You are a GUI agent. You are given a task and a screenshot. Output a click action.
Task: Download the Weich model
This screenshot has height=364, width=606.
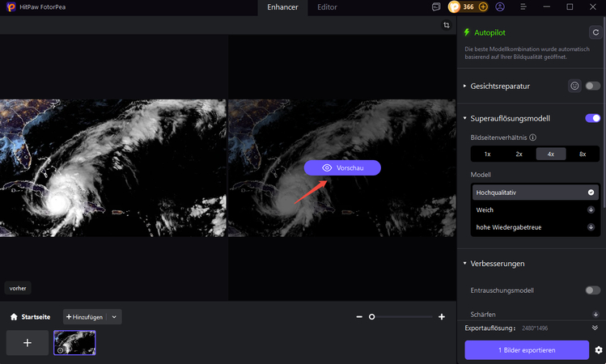591,210
